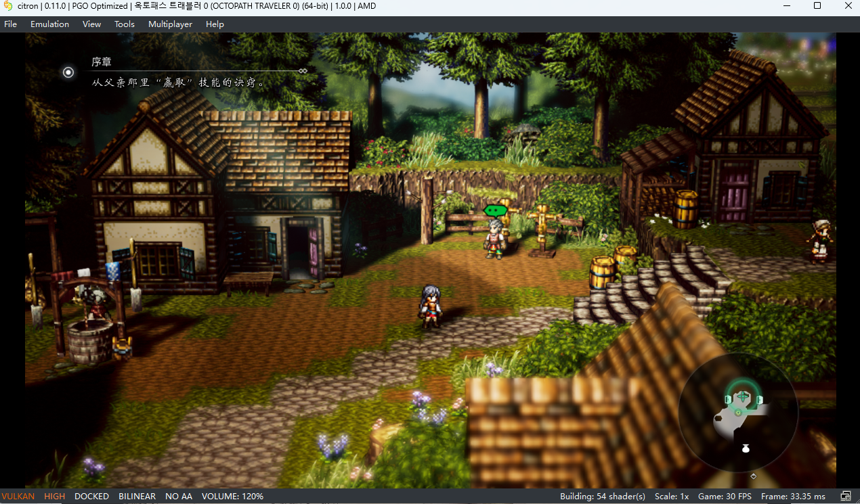The image size is (860, 504).
Task: Toggle the NO AA anti-aliasing setting
Action: tap(179, 497)
